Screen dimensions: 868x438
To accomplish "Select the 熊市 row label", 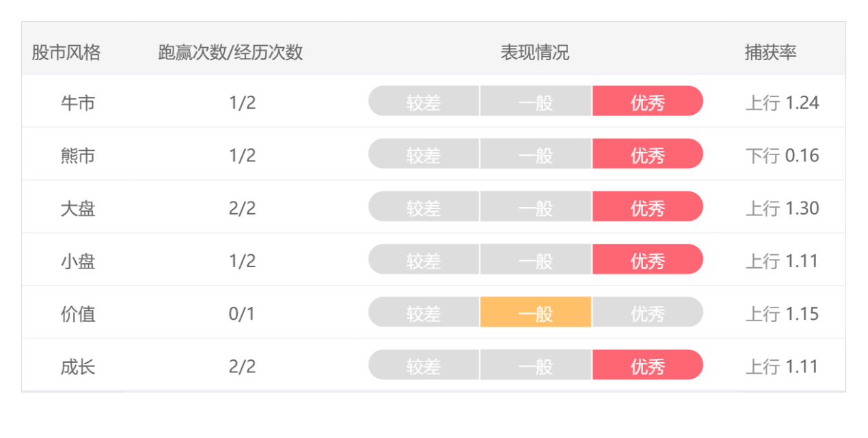I will tap(78, 156).
